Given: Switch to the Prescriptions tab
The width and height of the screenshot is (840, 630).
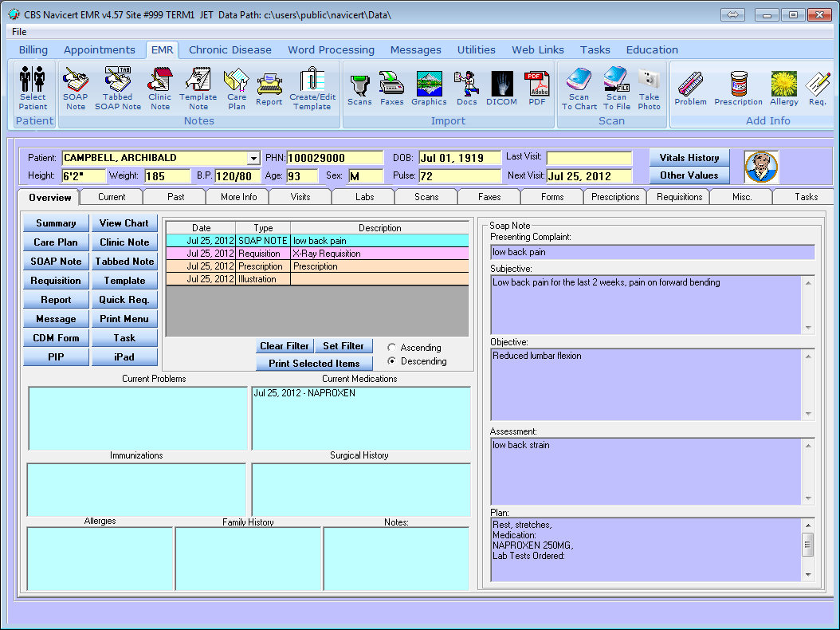Looking at the screenshot, I should 614,196.
